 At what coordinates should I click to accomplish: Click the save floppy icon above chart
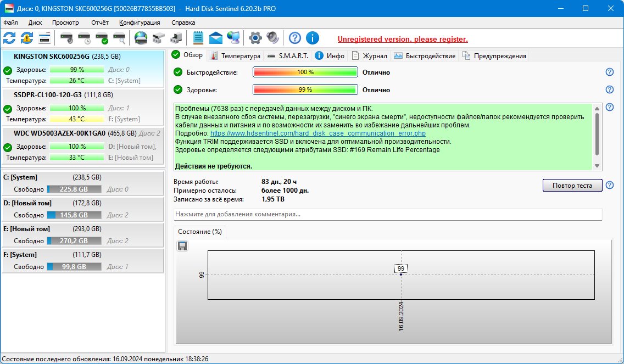pyautogui.click(x=182, y=247)
